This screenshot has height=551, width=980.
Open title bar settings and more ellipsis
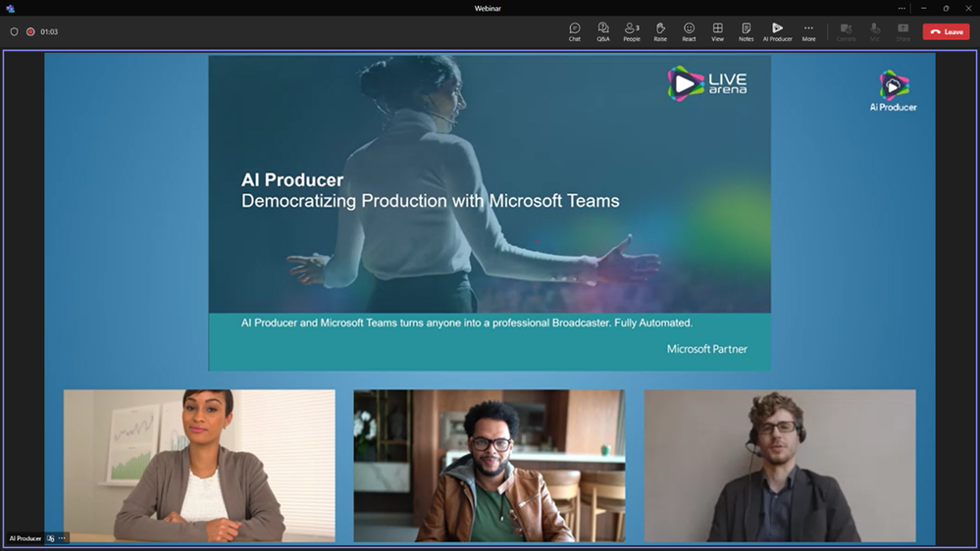point(902,8)
